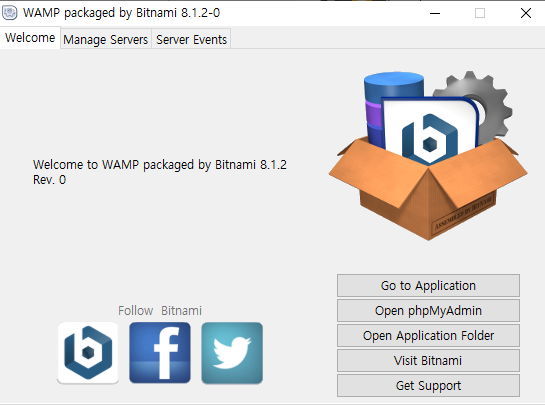This screenshot has width=545, height=405.
Task: Click the Get Support button
Action: 428,386
